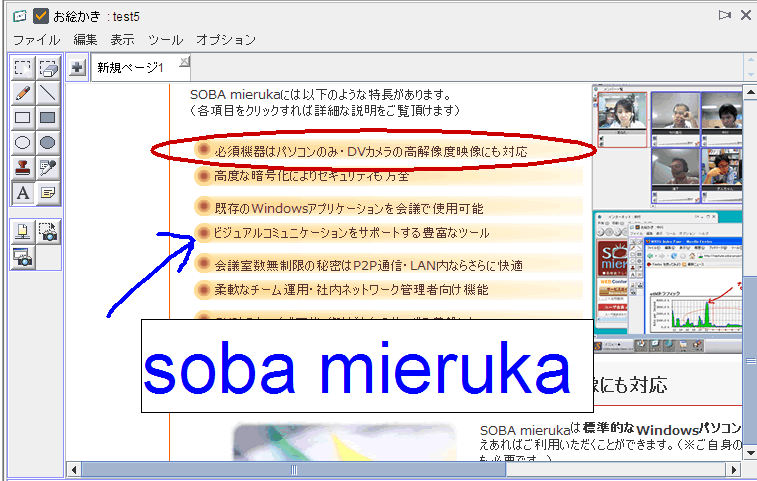Open the 表示 menu
The image size is (757, 481).
pos(122,40)
